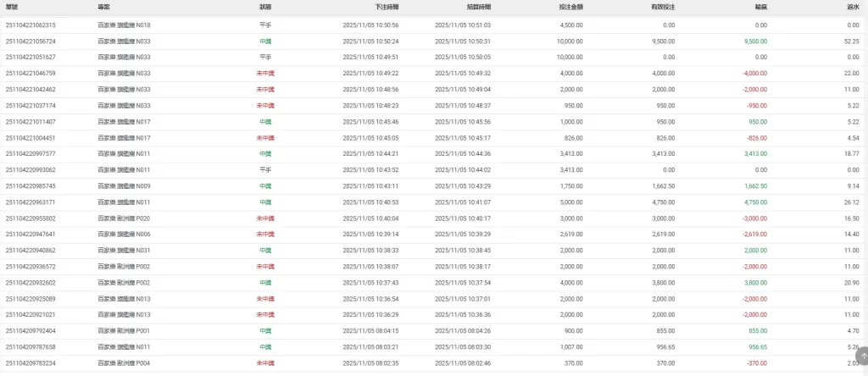This screenshot has height=376, width=868.
Task: Click the 百家樂 旗艦廳 N018 project cell
Action: tap(124, 25)
